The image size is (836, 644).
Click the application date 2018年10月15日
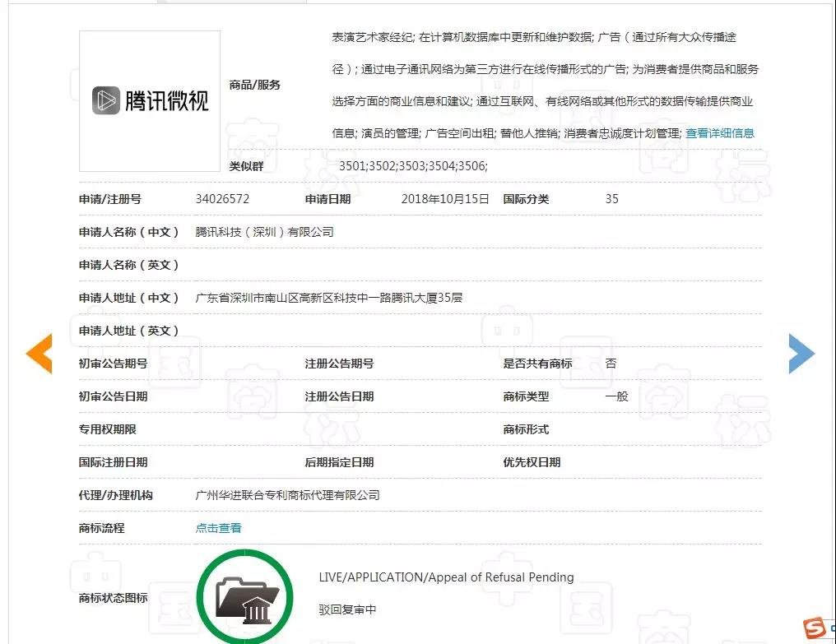coord(445,199)
